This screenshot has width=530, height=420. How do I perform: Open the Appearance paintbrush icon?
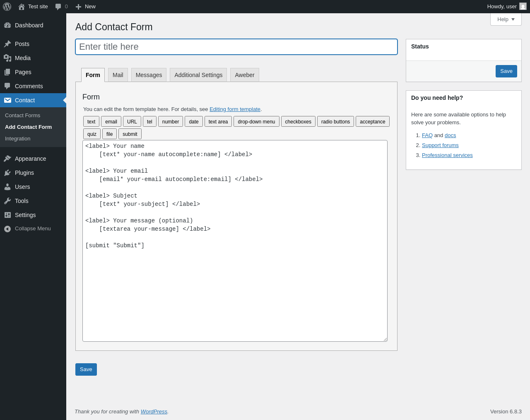(7, 159)
